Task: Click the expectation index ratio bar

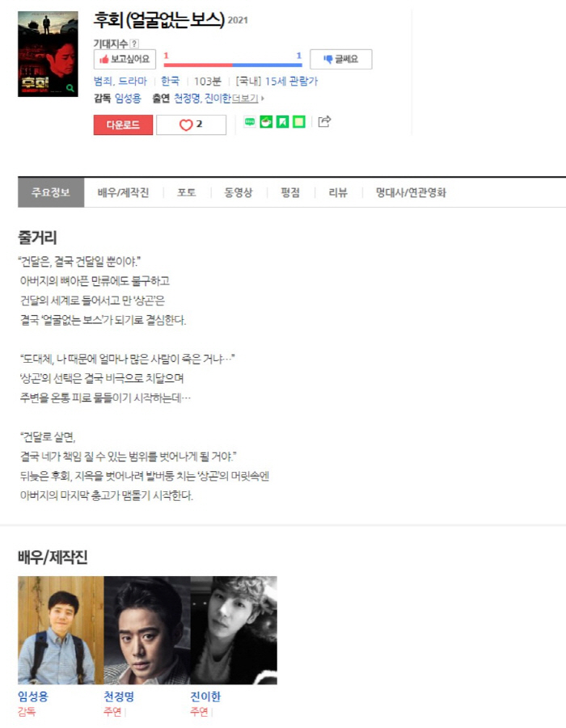Action: coord(233,65)
